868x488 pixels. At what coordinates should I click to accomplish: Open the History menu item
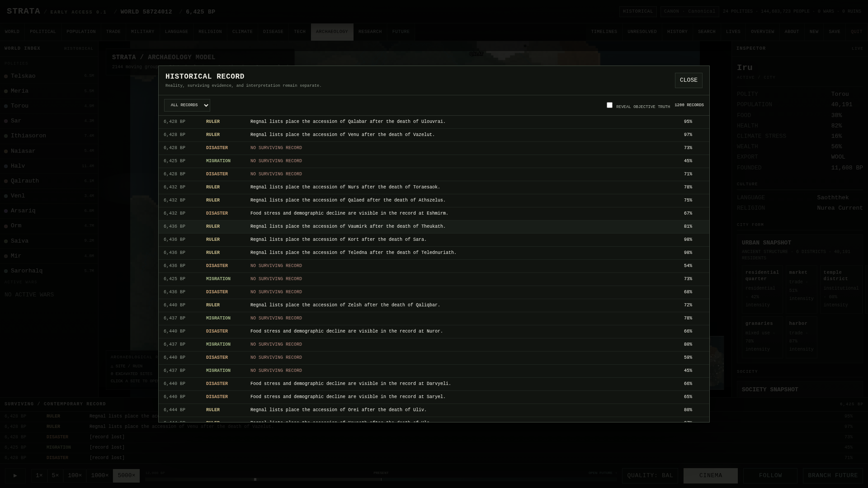[x=677, y=32]
